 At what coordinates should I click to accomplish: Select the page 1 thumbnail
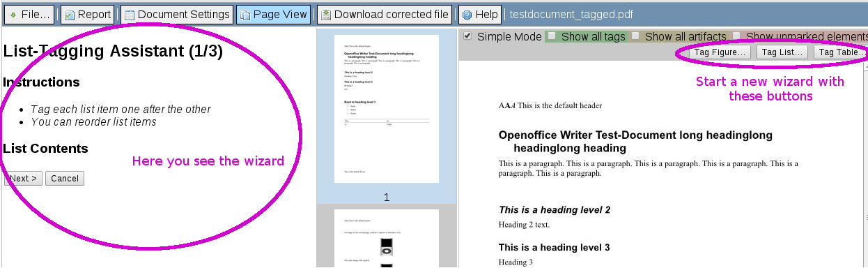coord(387,109)
